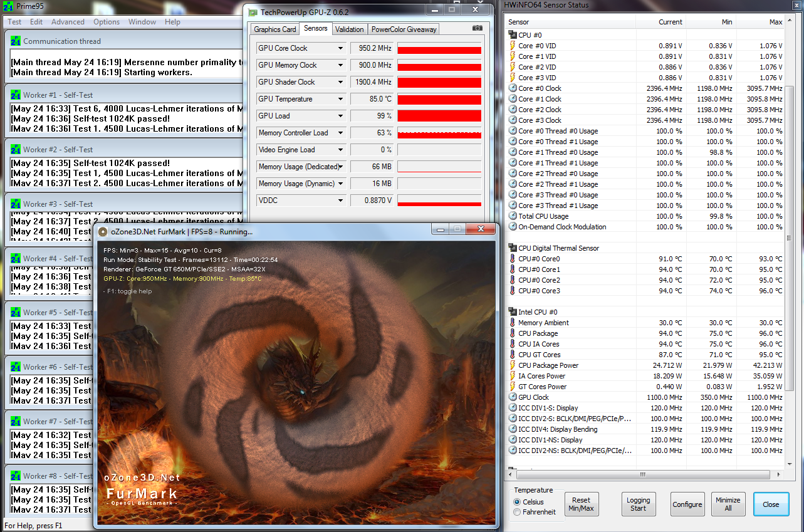Open the GPU Shader Clock sensor dropdown

coord(341,82)
